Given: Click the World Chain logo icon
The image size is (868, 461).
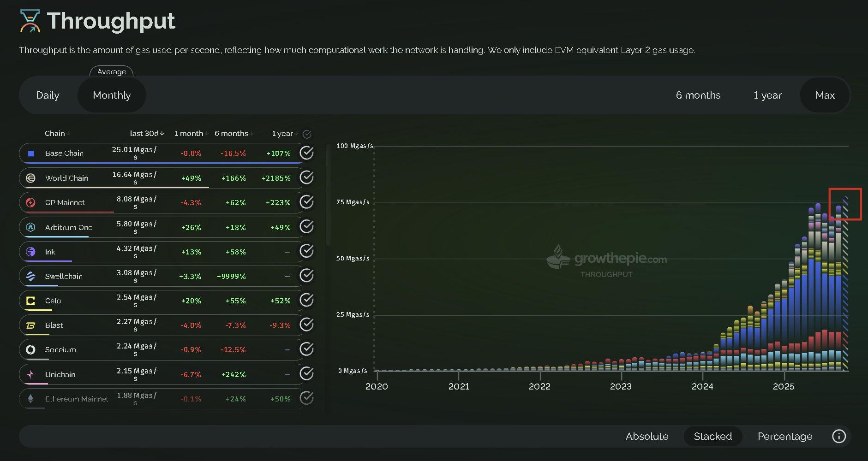Looking at the screenshot, I should pyautogui.click(x=30, y=178).
